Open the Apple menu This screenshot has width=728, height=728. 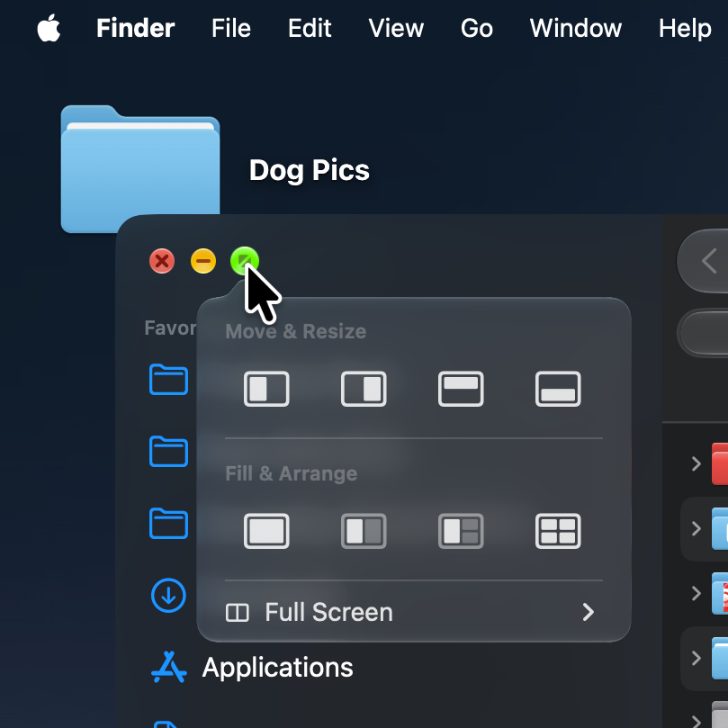coord(49,28)
